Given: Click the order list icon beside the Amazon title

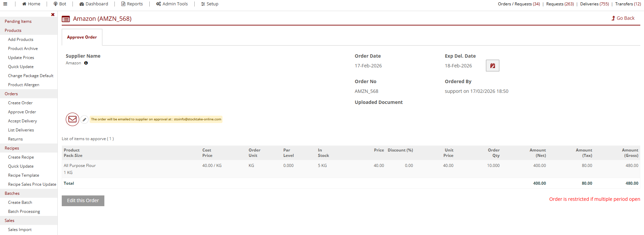Looking at the screenshot, I should [66, 19].
